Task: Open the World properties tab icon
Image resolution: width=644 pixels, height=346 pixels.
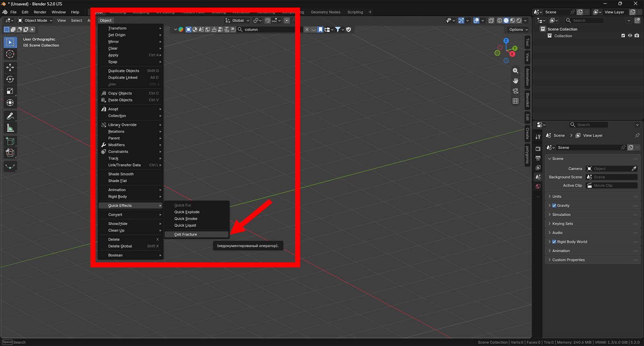Action: 538,187
